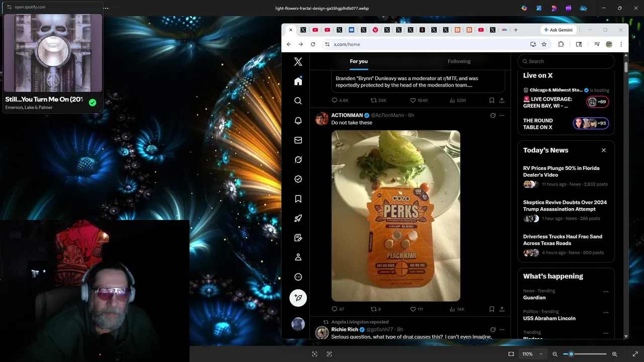Click Ask Gemini button
The width and height of the screenshot is (644, 362).
coord(558,30)
